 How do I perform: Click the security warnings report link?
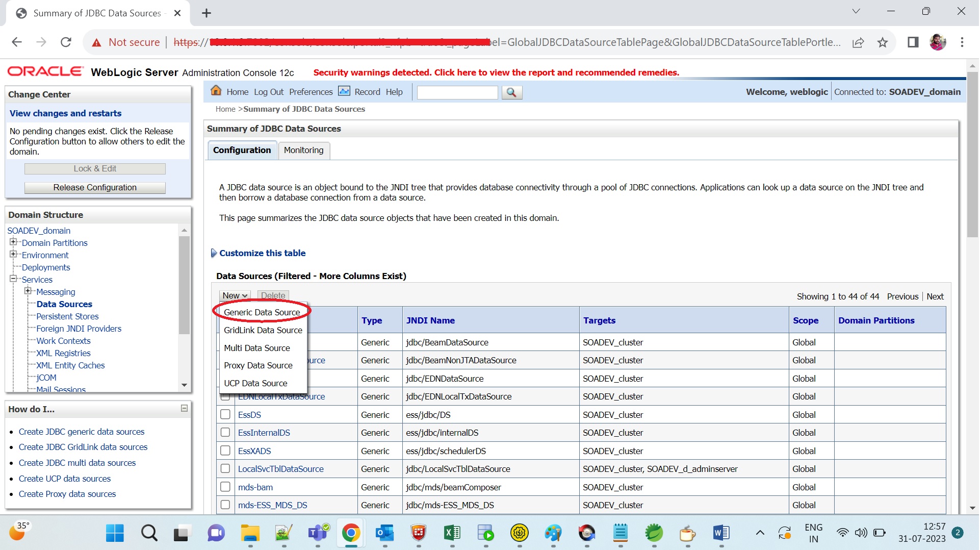tap(496, 72)
